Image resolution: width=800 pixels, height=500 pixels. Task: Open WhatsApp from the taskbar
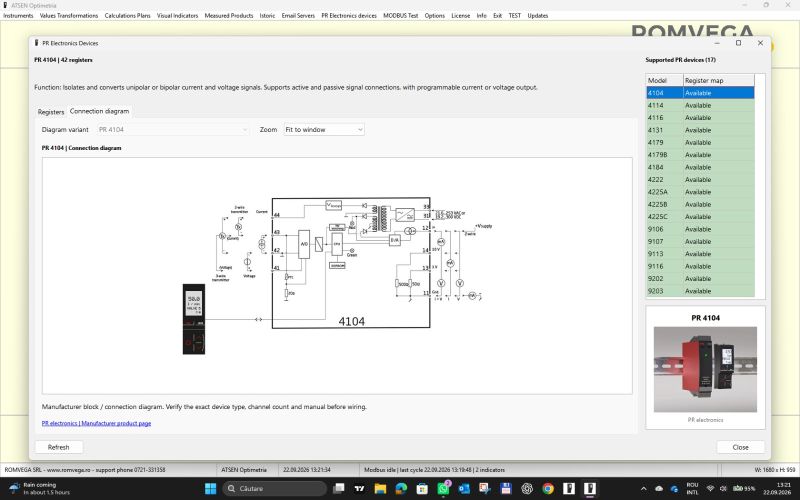443,489
